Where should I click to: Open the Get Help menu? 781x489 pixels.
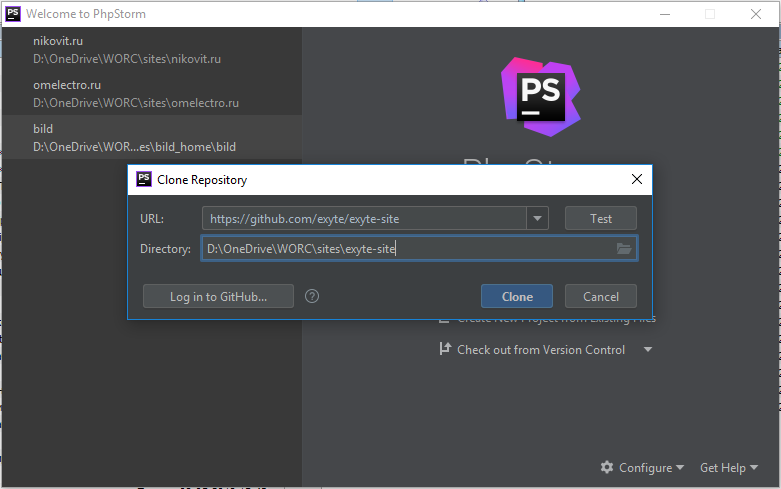tap(729, 468)
